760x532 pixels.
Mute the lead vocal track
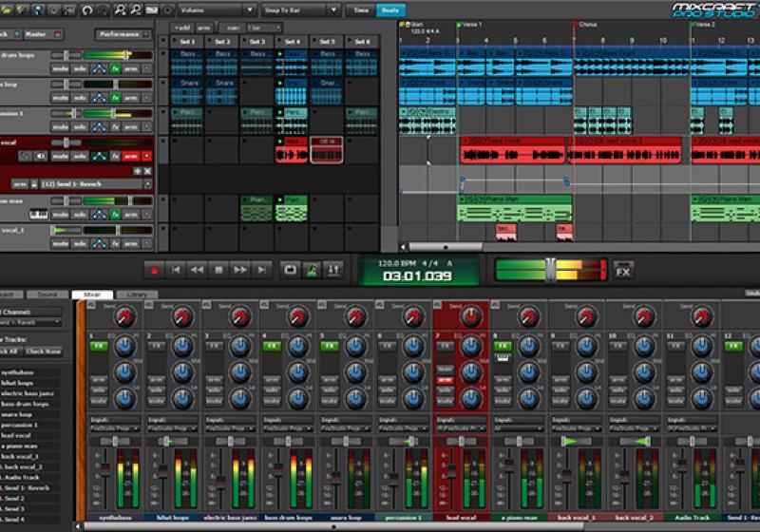60,156
